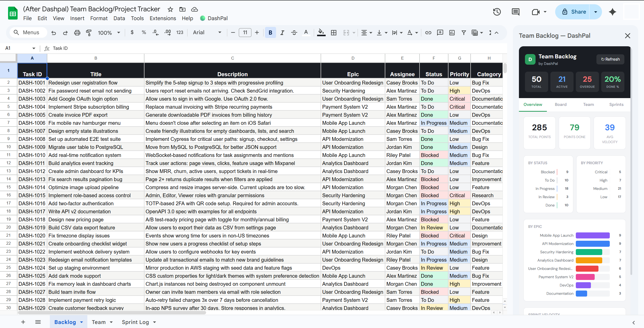Image resolution: width=644 pixels, height=328 pixels.
Task: Click the insert chart icon
Action: 452,33
